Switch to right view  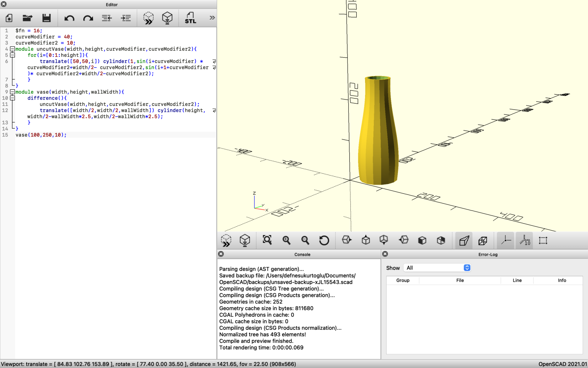click(x=347, y=240)
